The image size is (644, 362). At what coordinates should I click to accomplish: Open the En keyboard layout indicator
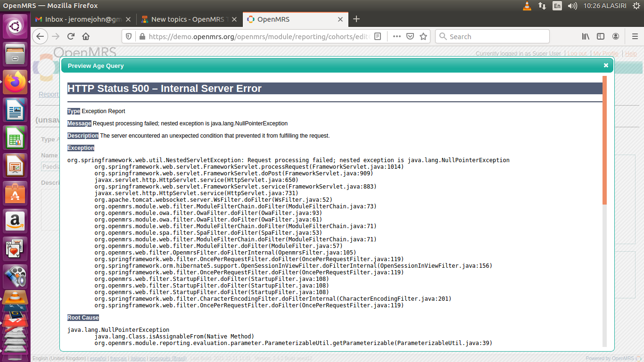(557, 6)
